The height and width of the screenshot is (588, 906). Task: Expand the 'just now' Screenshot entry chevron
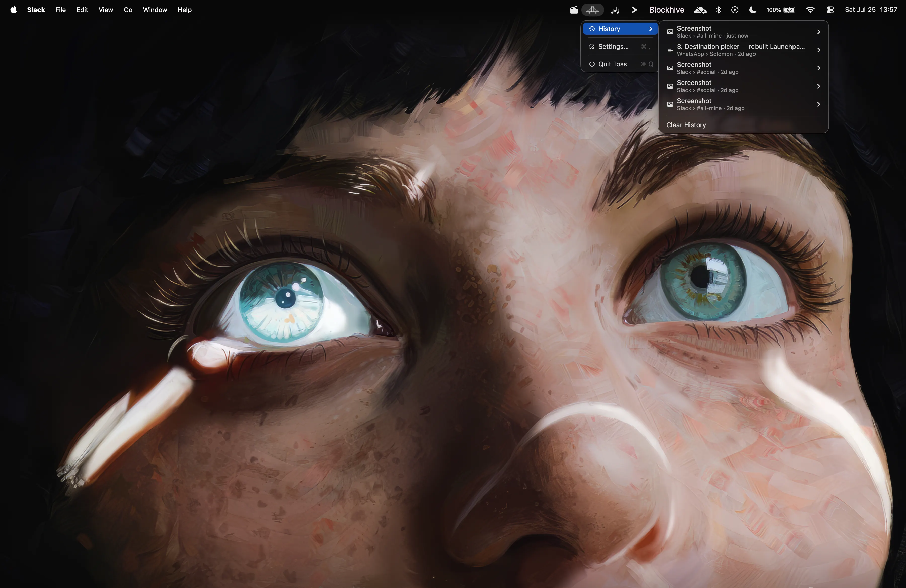coord(818,32)
